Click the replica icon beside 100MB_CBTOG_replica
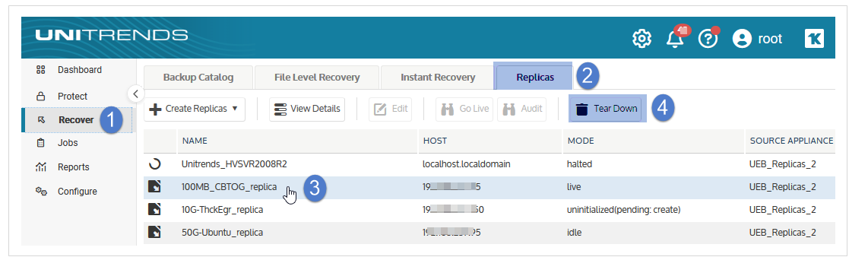The image size is (868, 276). [154, 187]
